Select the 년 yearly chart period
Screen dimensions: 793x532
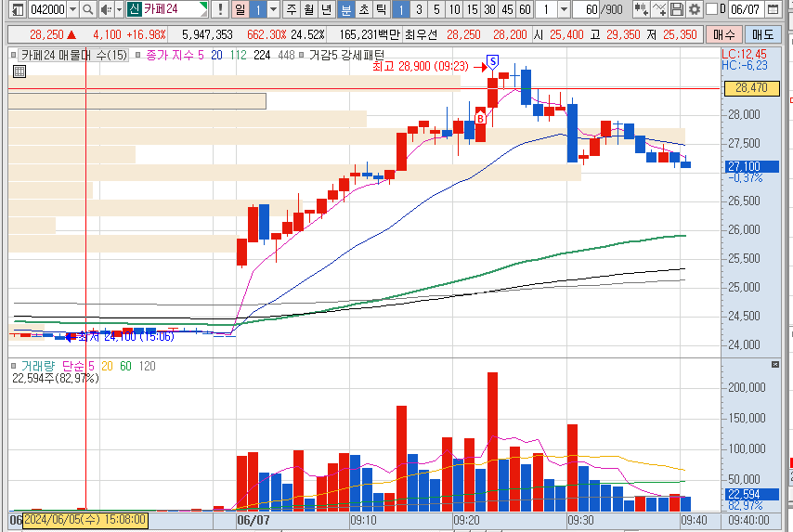point(327,9)
